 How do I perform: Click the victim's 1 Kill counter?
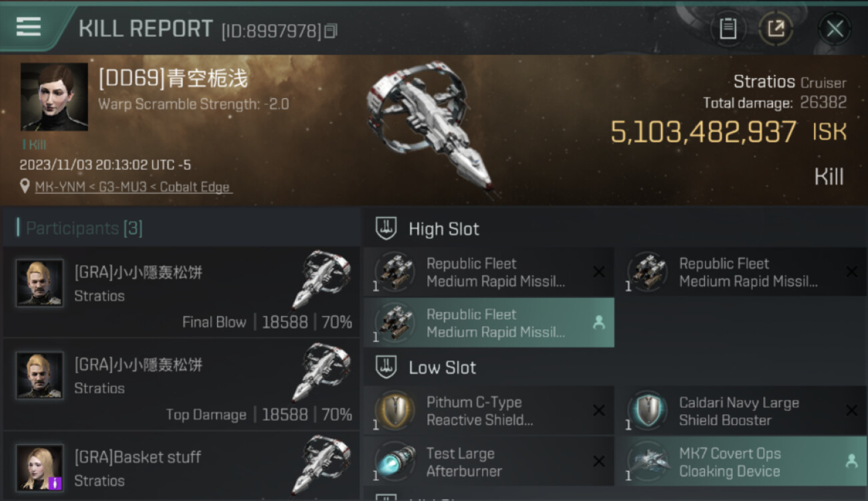point(33,144)
